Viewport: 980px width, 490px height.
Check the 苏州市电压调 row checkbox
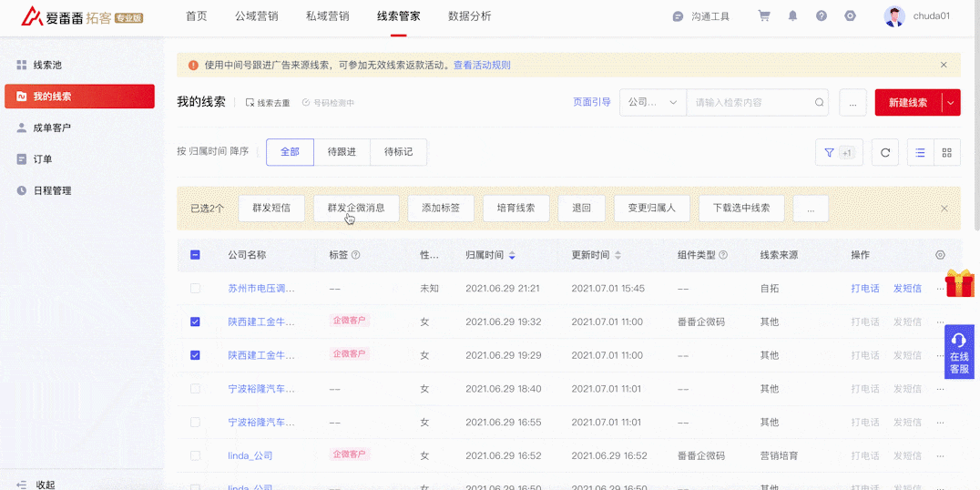195,288
